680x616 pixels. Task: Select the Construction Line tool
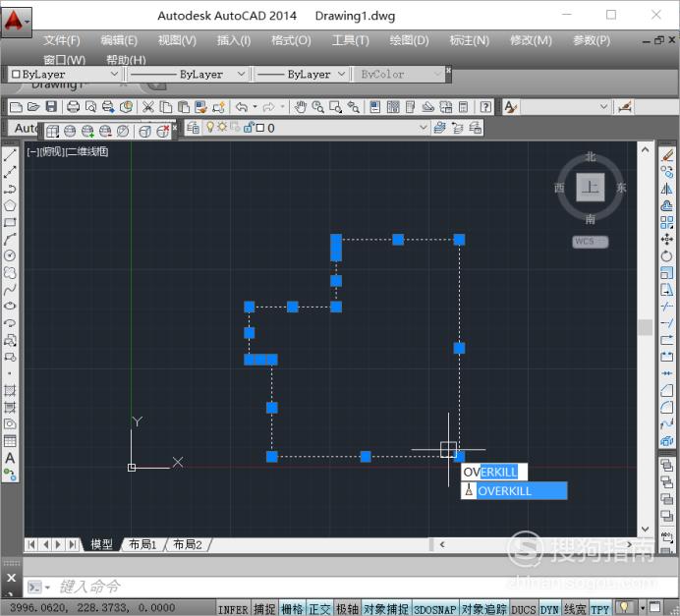[10, 172]
